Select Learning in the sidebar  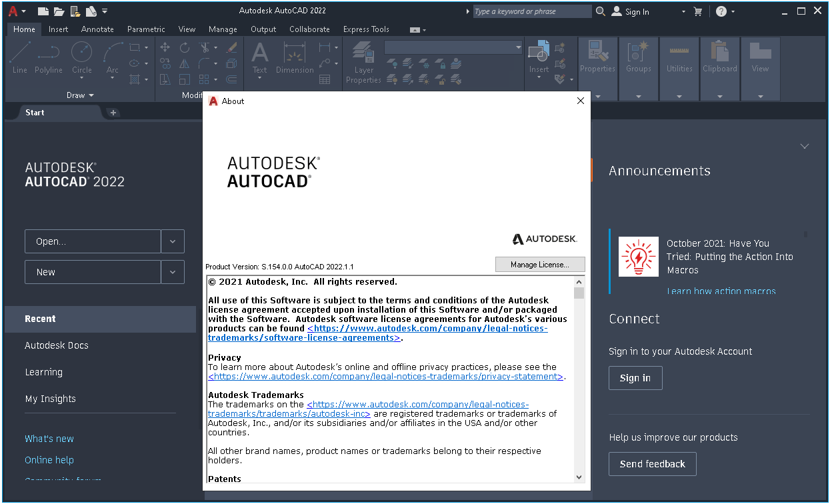(44, 372)
